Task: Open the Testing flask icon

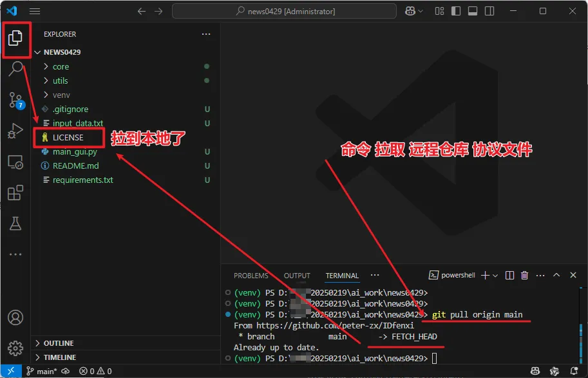Action: coord(15,223)
